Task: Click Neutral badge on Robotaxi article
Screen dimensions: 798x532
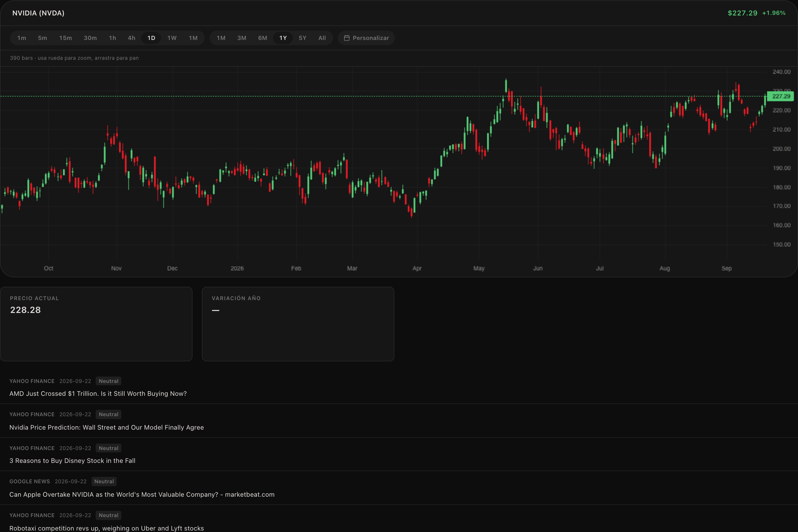Action: (x=108, y=515)
